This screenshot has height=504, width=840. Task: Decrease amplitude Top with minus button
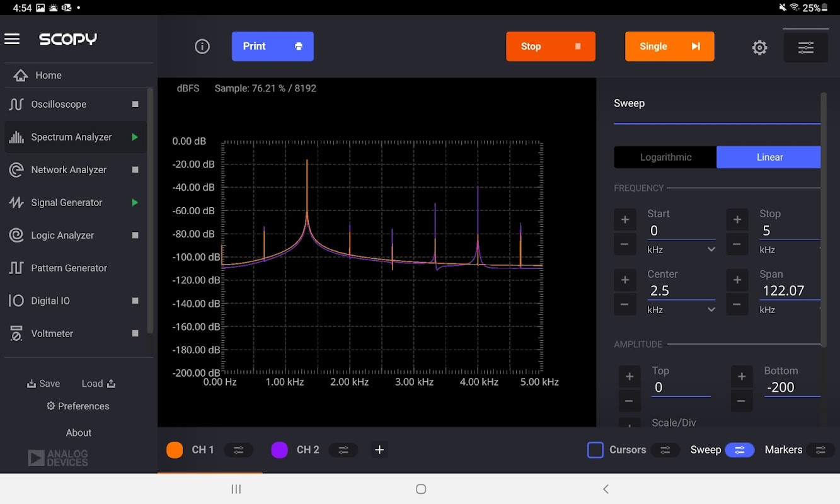click(630, 401)
